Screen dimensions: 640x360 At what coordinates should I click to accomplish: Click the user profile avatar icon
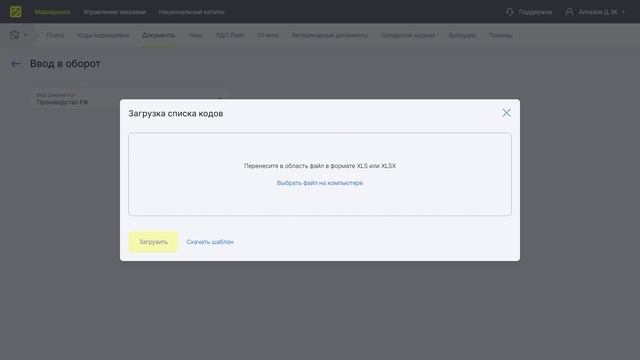point(569,12)
